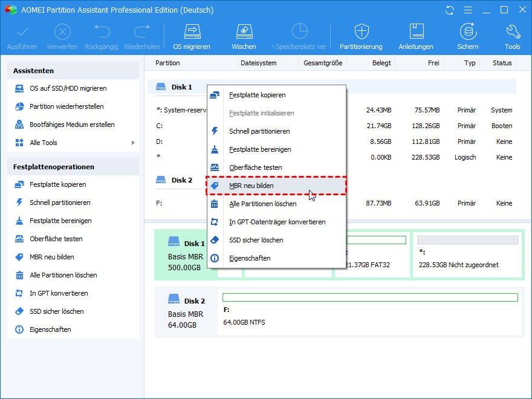Viewport: 532px width, 399px height.
Task: Choose In GPT-Datenträger konvertieren in context menu
Action: (x=276, y=222)
